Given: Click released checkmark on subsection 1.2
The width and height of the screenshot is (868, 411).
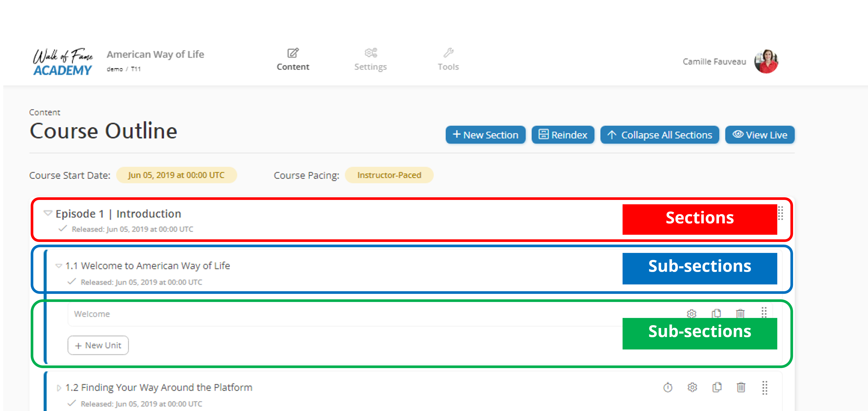Looking at the screenshot, I should [72, 403].
